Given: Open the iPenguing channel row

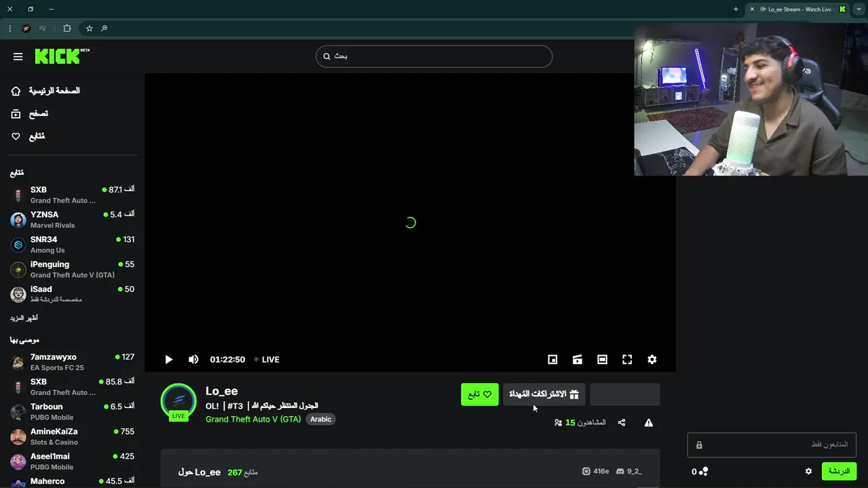Looking at the screenshot, I should 73,269.
